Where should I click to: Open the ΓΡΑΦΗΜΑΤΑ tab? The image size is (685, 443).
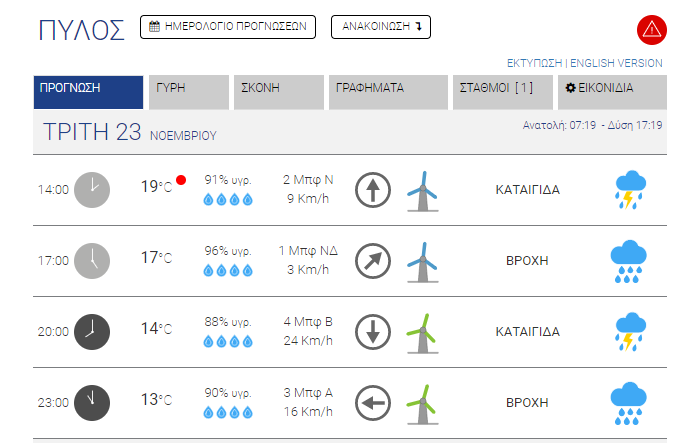(388, 92)
